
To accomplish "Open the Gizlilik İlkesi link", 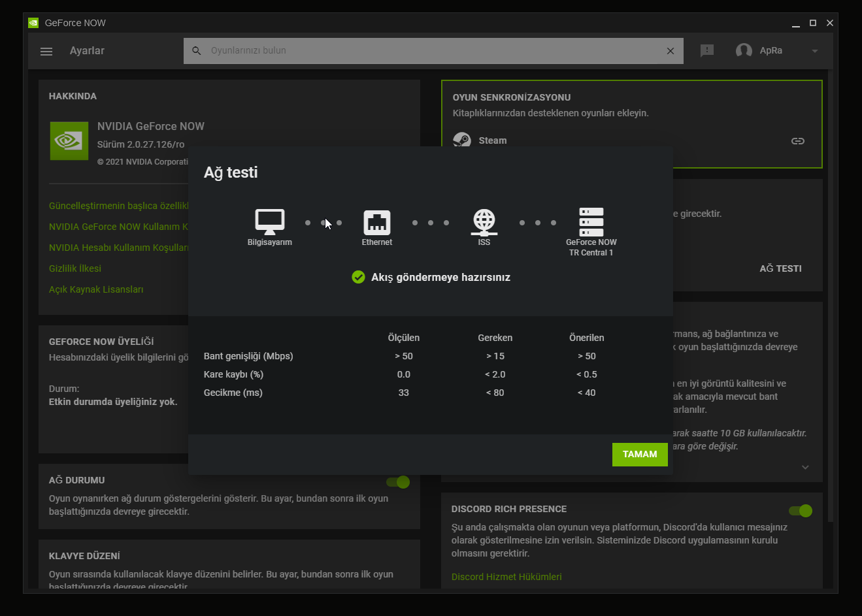I will [75, 268].
